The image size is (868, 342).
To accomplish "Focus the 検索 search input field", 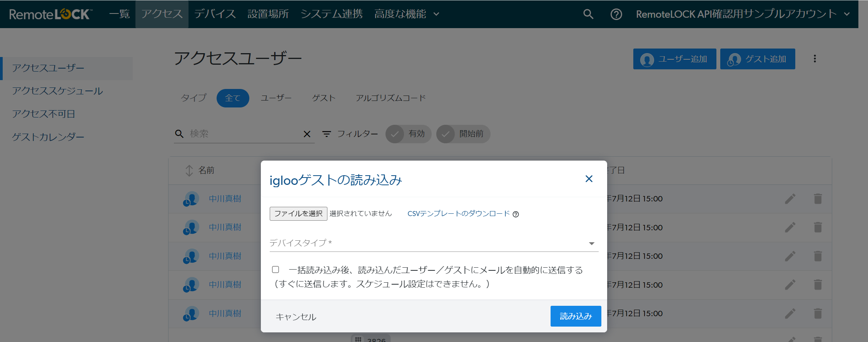I will point(245,134).
